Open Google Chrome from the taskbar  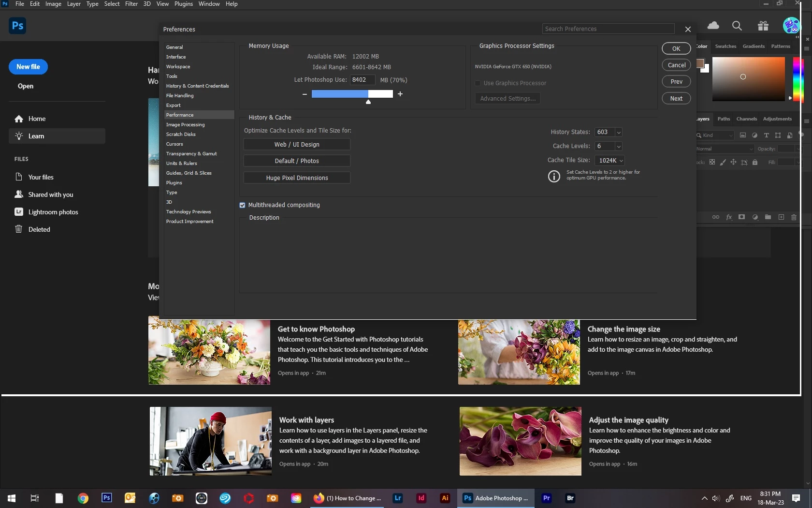pos(83,498)
